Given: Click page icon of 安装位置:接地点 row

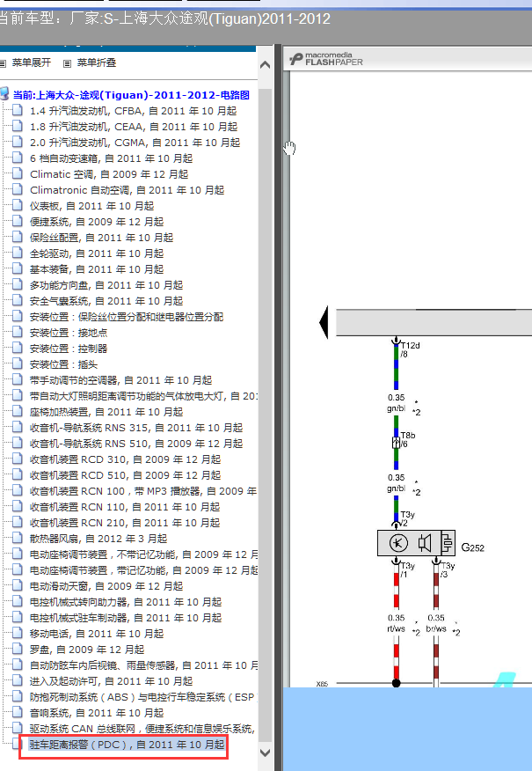Looking at the screenshot, I should tap(18, 332).
